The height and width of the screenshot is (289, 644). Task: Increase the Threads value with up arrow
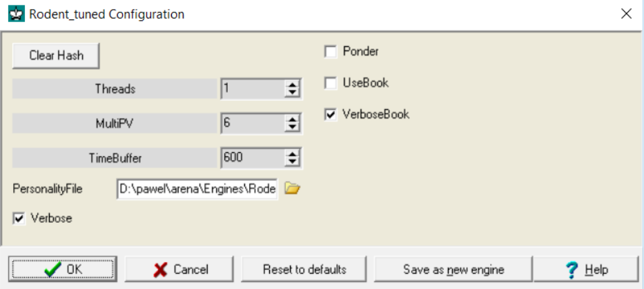coord(291,85)
